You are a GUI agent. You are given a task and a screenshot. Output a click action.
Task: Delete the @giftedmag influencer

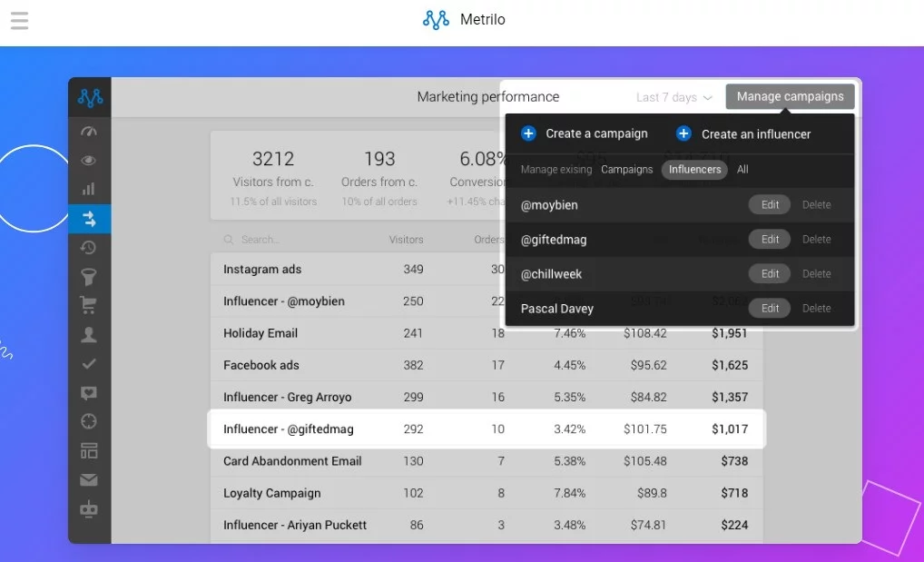click(x=816, y=239)
